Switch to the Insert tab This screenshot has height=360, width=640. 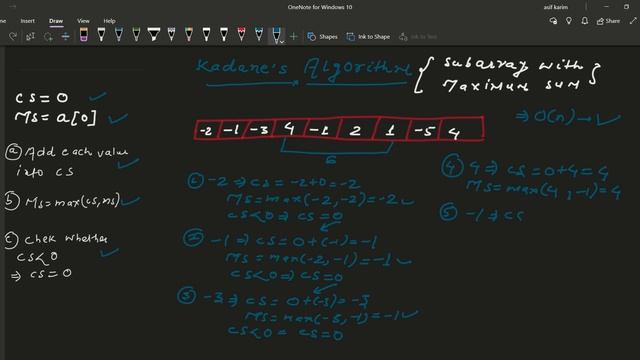click(28, 21)
